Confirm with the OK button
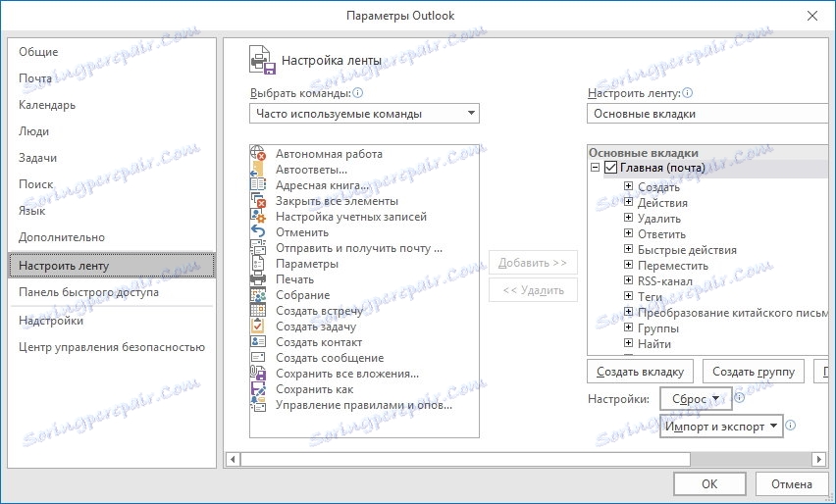 709,483
